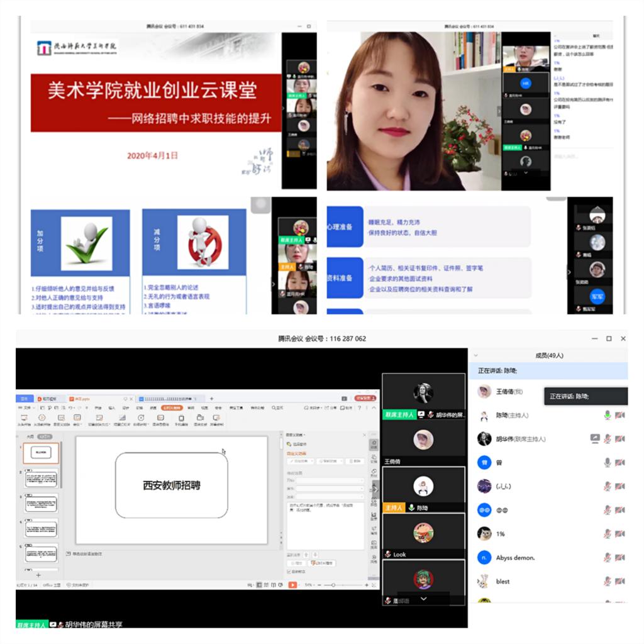The width and height of the screenshot is (644, 644).
Task: Expand the hidden side panel arrow beside the slide editor
Action: click(x=377, y=489)
